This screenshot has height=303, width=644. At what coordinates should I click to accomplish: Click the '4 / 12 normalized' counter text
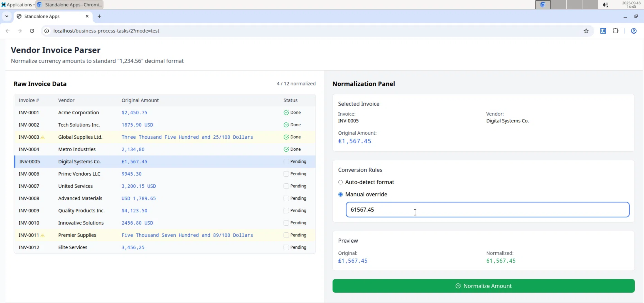[296, 84]
